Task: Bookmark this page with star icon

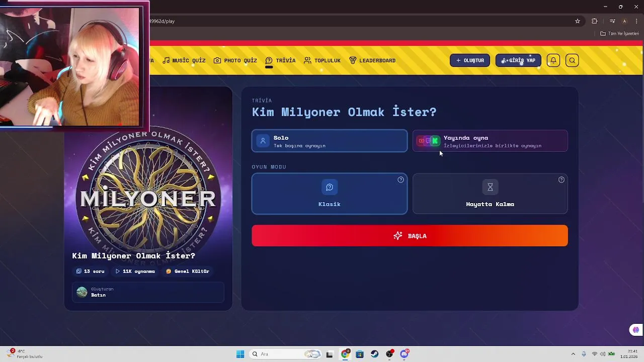Action: [x=578, y=21]
